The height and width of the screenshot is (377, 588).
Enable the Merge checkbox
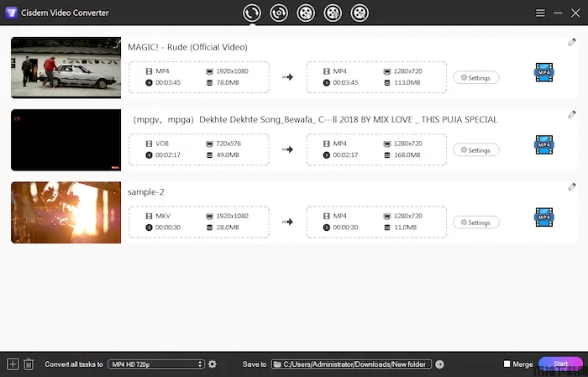pos(507,364)
